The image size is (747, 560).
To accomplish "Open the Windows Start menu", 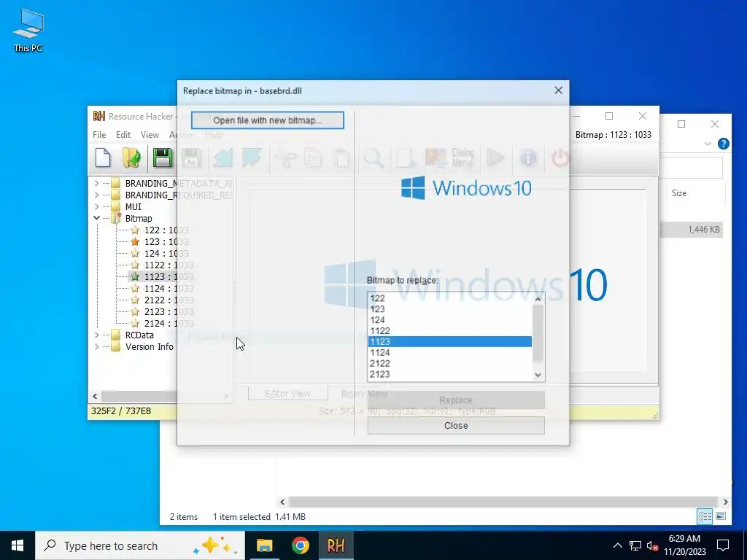I will [18, 545].
